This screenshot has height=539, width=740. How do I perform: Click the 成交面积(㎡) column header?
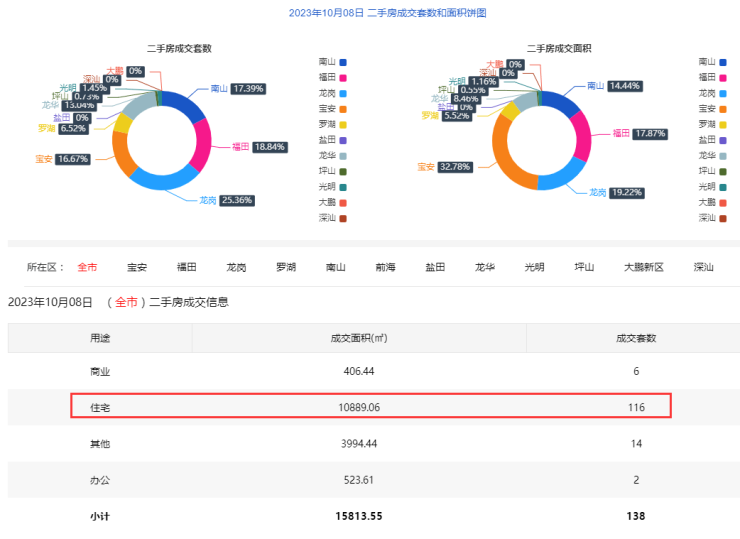(358, 338)
